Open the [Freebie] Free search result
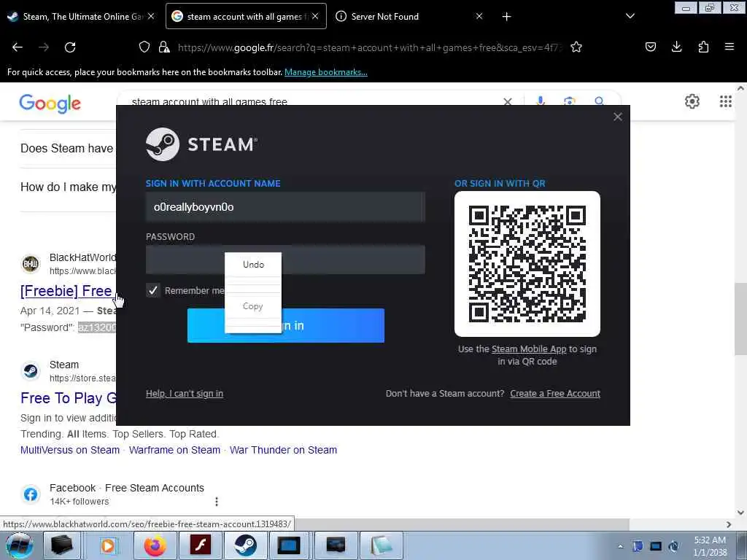Screen dimensions: 747x560 pos(66,291)
